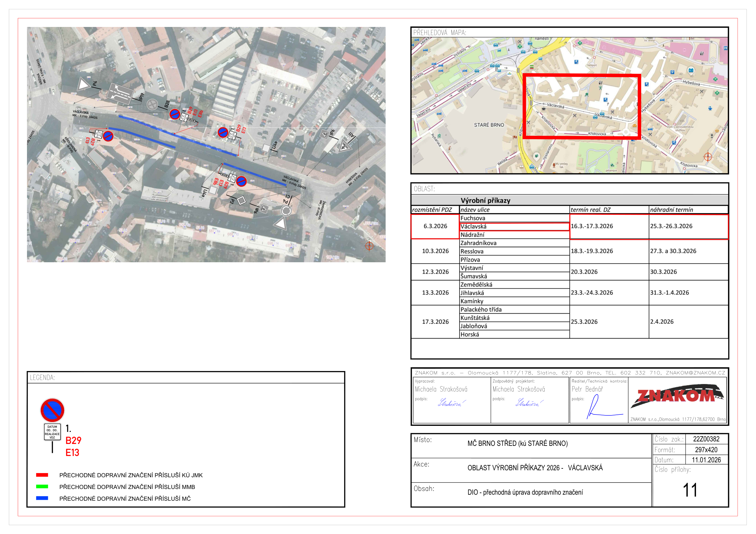Click the U4a square marker beside the E8b label
Screen dimensions: 756x534
[x=213, y=191]
